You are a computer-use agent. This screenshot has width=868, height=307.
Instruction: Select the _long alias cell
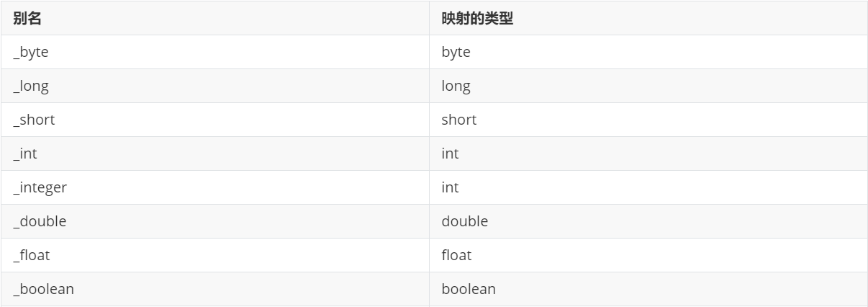[31, 86]
